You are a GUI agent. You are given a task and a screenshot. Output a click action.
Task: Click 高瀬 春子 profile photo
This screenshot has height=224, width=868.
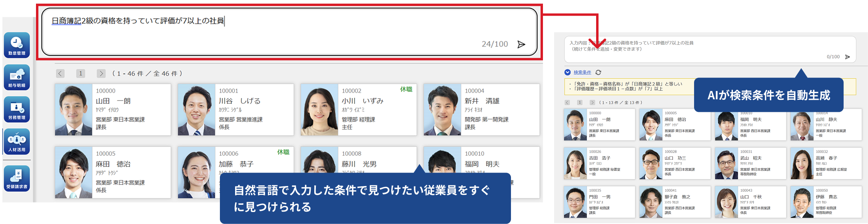point(802,163)
